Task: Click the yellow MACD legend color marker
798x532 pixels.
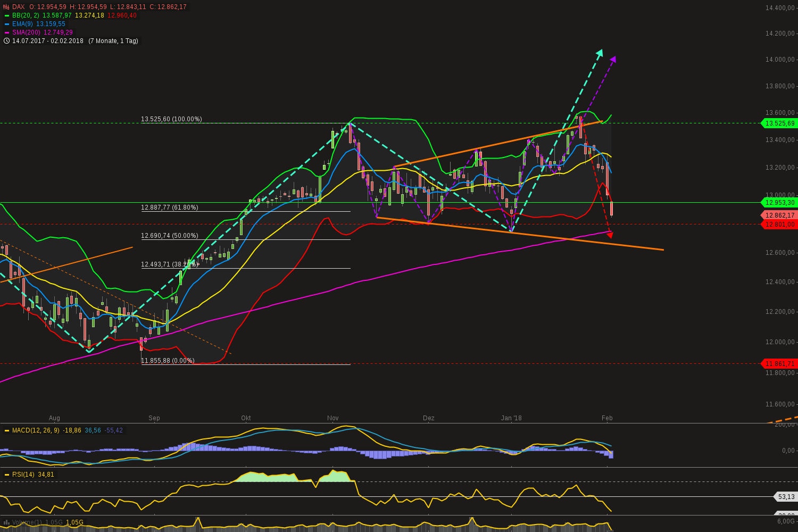Action: [x=6, y=430]
